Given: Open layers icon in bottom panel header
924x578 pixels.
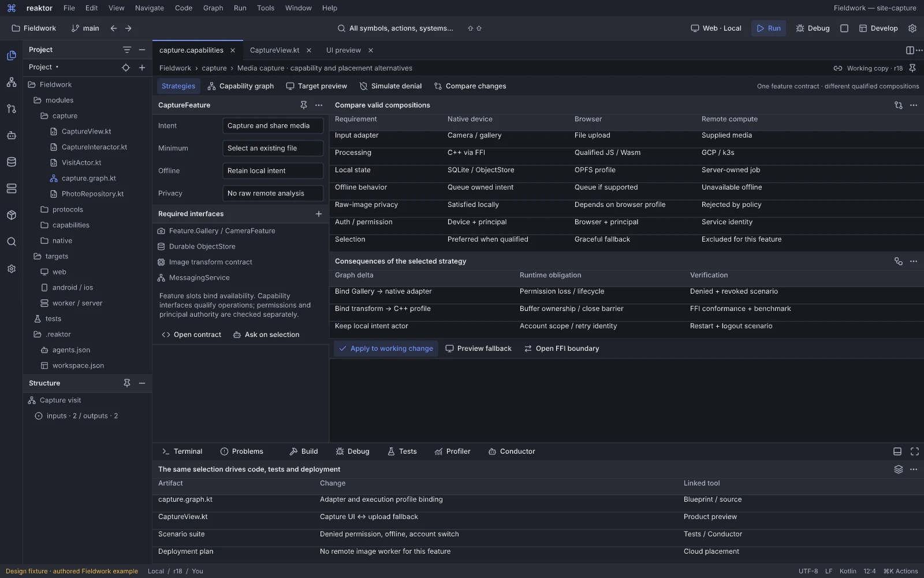Looking at the screenshot, I should tap(899, 469).
